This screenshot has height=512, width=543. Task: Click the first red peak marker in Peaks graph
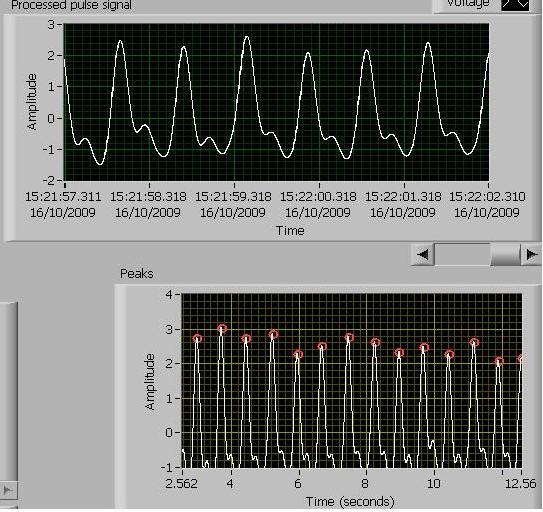197,338
